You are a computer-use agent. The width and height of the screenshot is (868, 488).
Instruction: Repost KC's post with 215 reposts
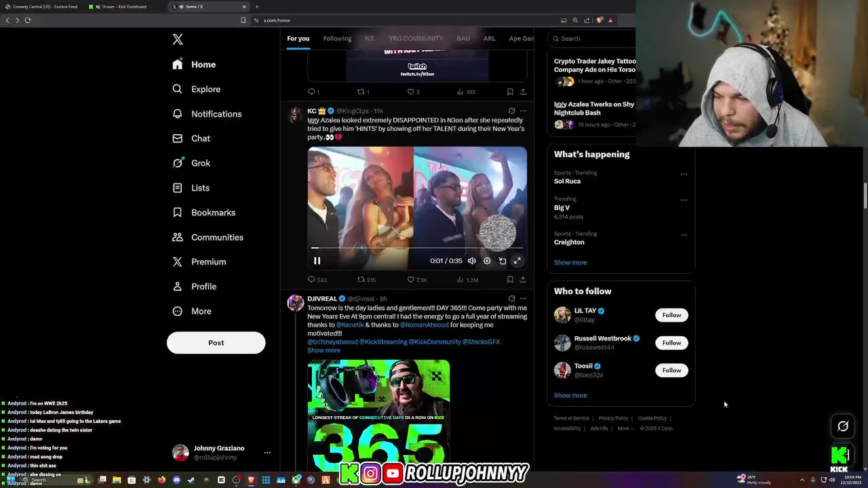tap(366, 279)
